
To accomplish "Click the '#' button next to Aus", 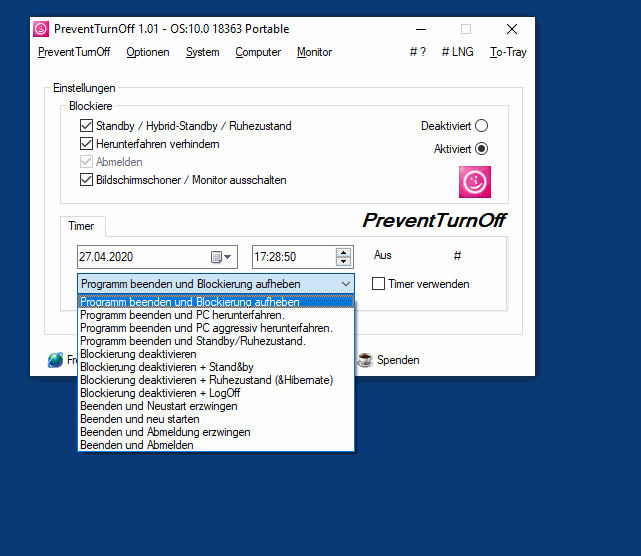I will pyautogui.click(x=457, y=256).
